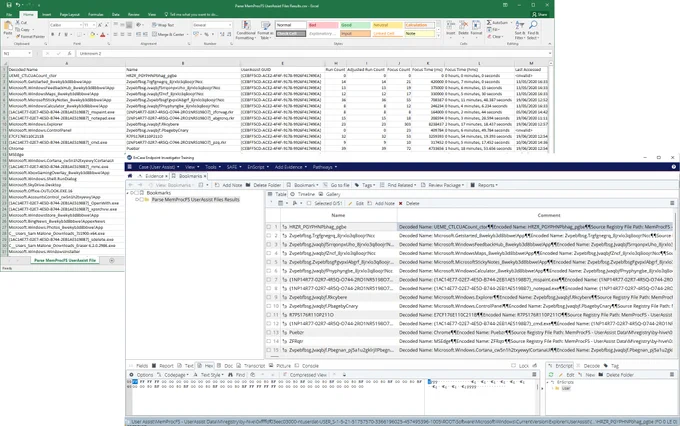Check row 2 checkbox in EnCase table

click(269, 236)
